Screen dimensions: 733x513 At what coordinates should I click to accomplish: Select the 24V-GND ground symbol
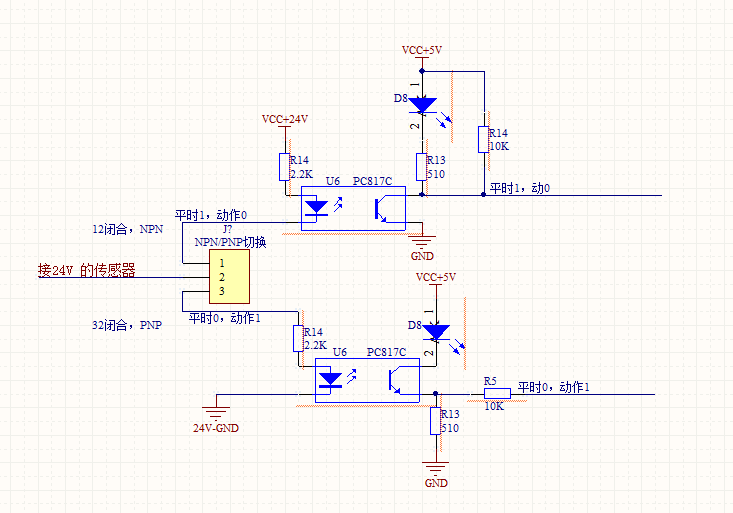point(214,410)
